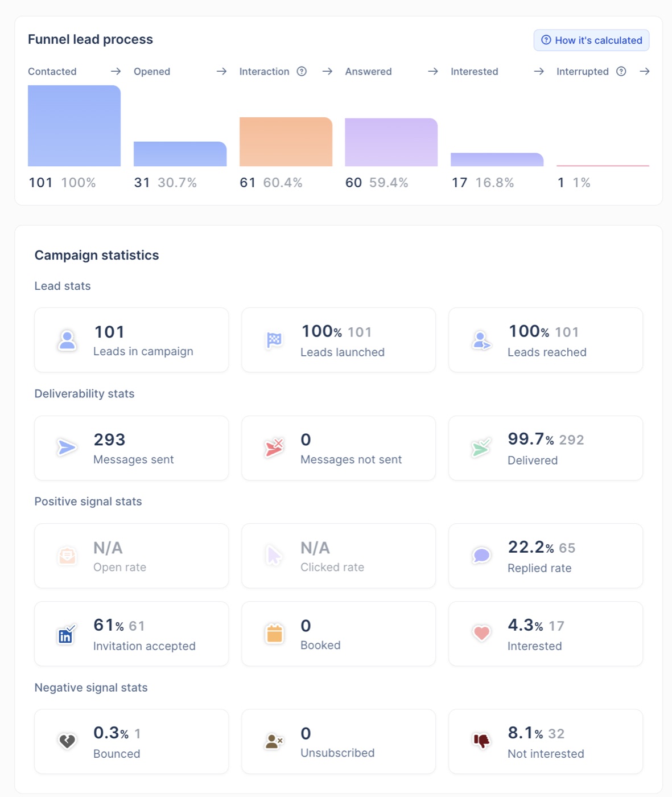Click the "Campaign statistics" heading
This screenshot has width=672, height=797.
click(97, 255)
